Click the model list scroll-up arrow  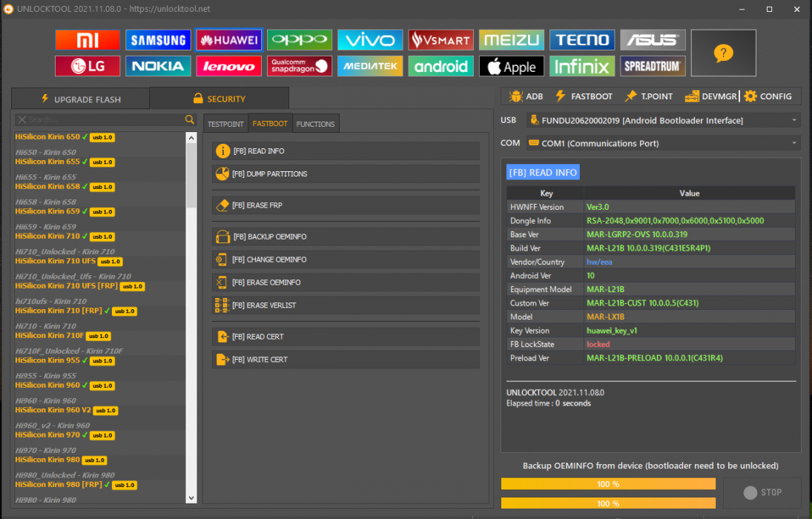click(x=191, y=138)
